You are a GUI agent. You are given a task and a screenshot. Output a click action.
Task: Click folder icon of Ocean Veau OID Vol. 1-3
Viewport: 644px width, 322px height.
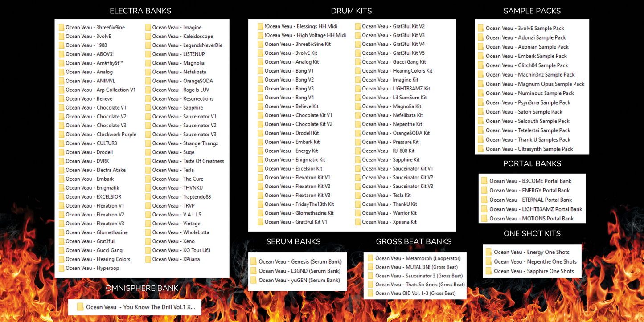pos(370,293)
